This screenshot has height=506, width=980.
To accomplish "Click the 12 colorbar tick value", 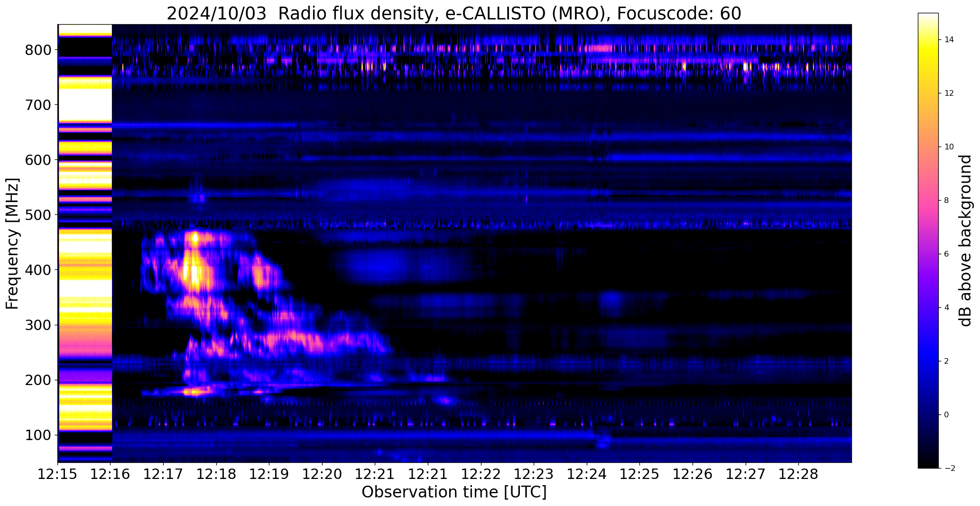I will (949, 93).
